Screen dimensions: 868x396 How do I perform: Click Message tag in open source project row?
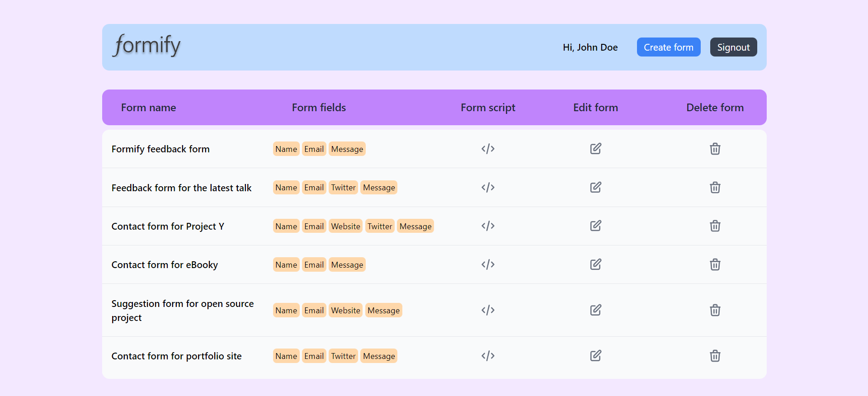pos(383,311)
